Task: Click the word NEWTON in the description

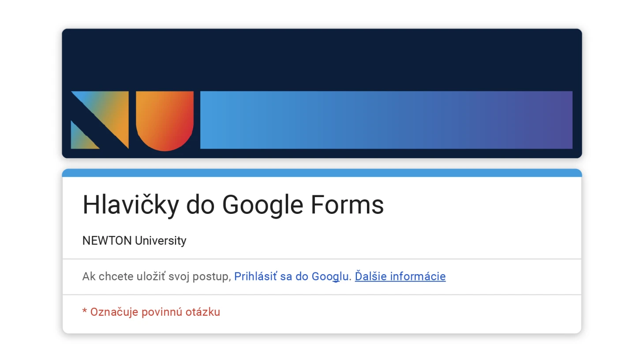Action: pyautogui.click(x=107, y=241)
